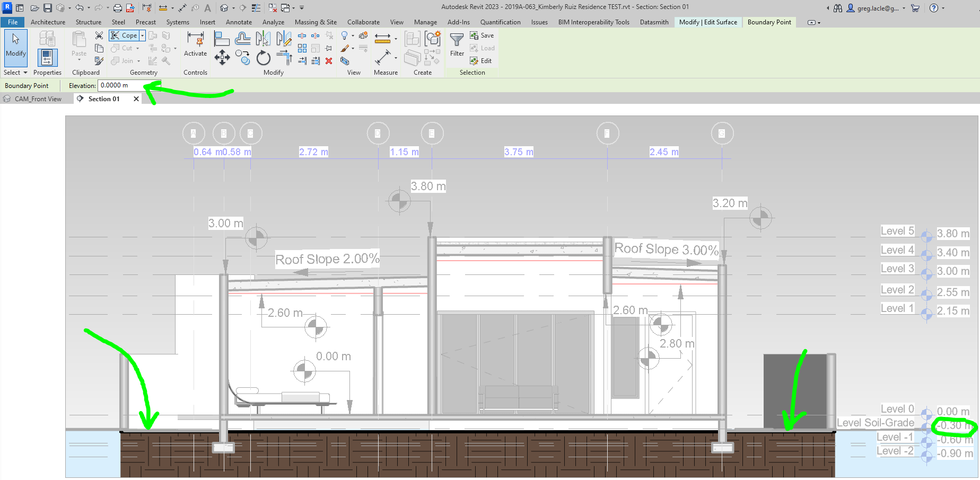Click the Align tool icon
Viewport: 980px width, 480px height.
[222, 38]
